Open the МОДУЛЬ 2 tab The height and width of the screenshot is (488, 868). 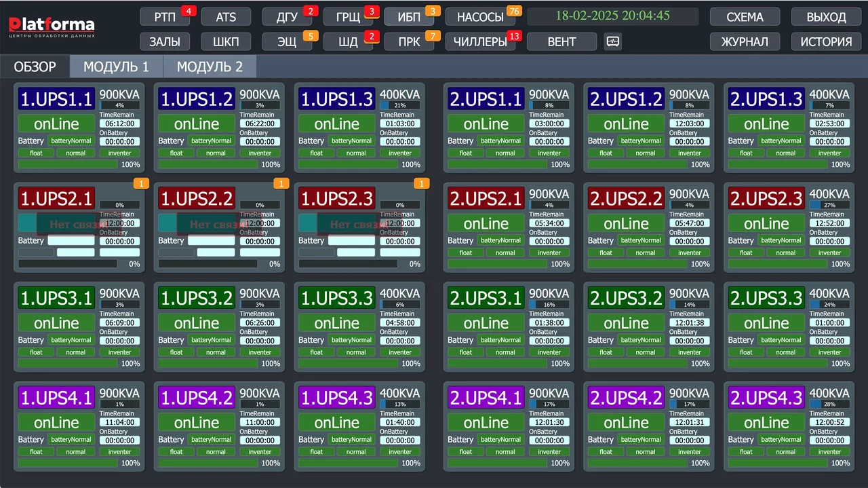tap(210, 67)
